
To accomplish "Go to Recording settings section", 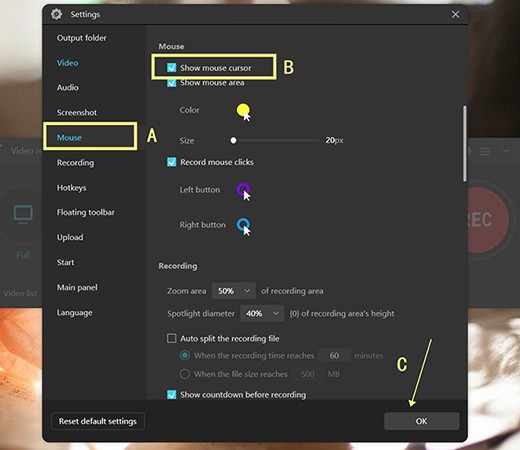I will pyautogui.click(x=75, y=163).
